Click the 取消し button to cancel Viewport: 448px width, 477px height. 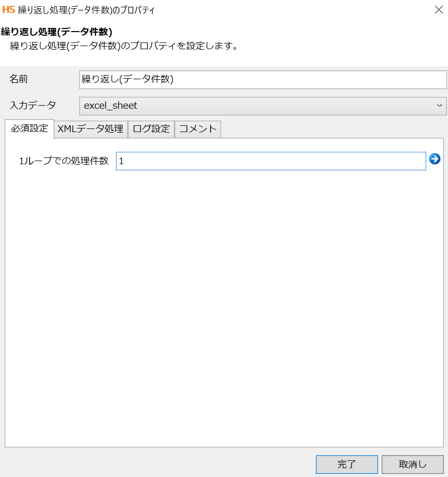412,465
